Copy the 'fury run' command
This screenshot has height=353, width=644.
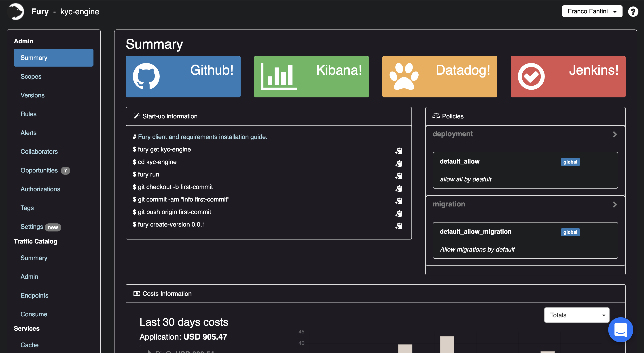(x=399, y=176)
